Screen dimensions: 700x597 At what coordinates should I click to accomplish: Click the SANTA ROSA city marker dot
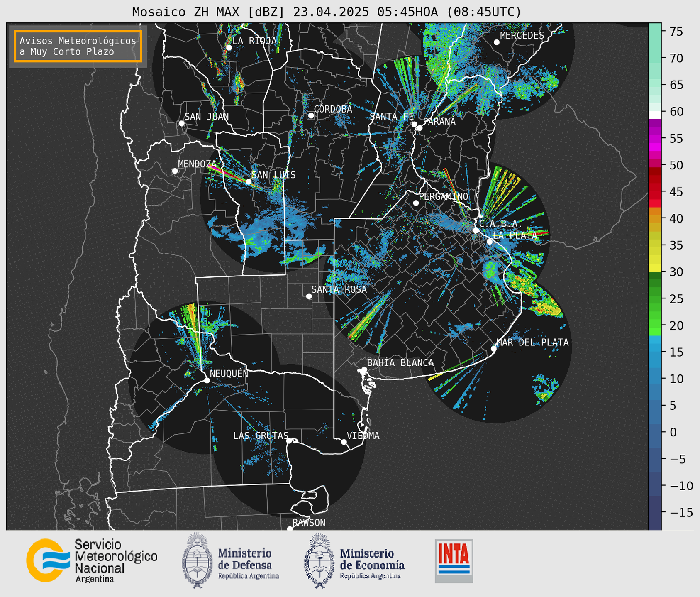(x=309, y=296)
